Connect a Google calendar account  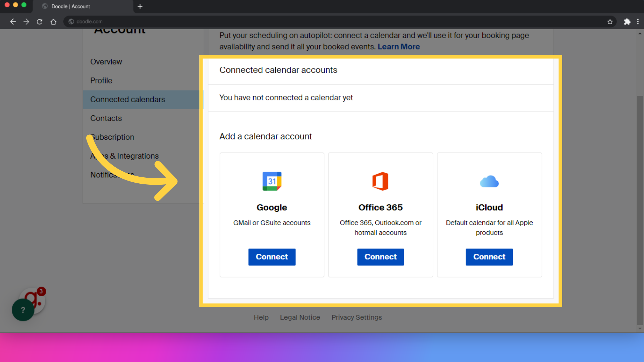tap(272, 257)
